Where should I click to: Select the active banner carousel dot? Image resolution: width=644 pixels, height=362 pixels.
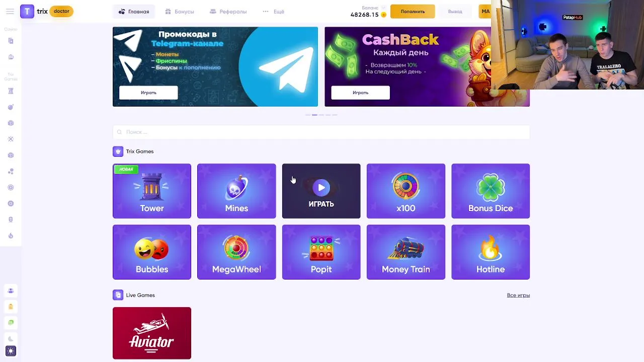coord(314,115)
